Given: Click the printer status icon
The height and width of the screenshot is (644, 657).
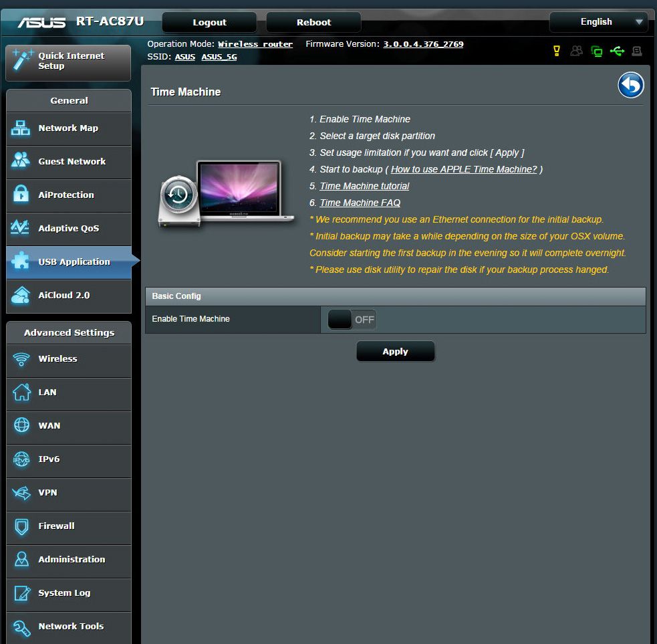Looking at the screenshot, I should (x=637, y=51).
